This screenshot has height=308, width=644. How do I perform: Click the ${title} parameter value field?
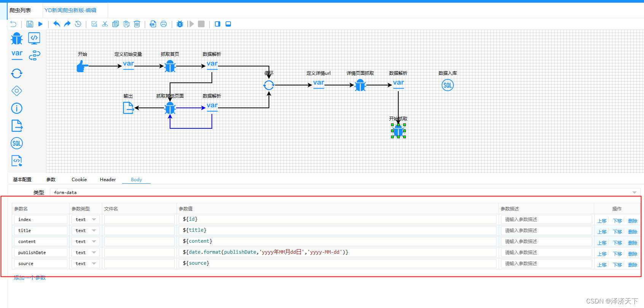click(337, 231)
